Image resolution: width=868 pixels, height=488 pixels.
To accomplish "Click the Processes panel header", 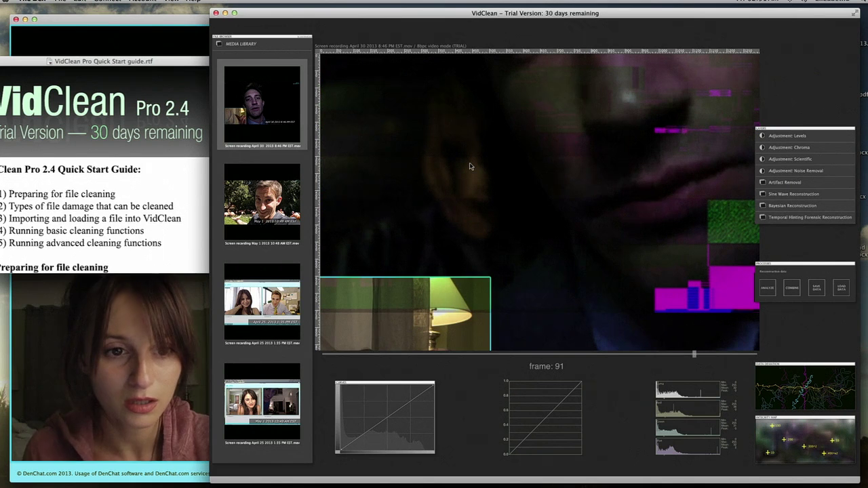I will click(x=805, y=263).
